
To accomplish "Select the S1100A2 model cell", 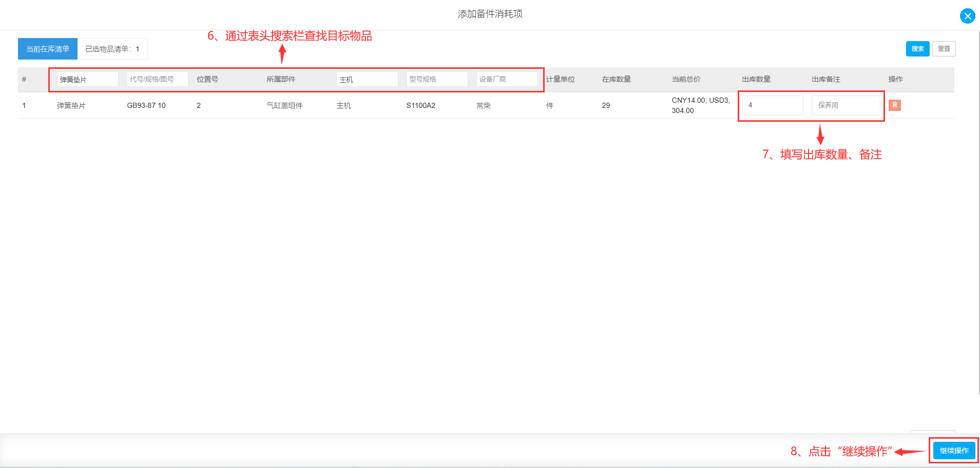I will 421,105.
